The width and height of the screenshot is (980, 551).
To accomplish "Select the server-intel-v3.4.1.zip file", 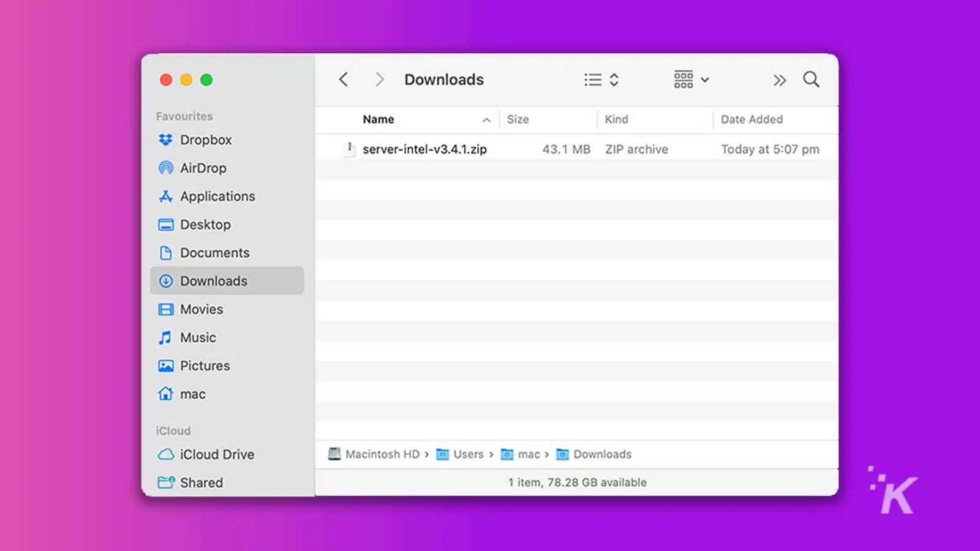I will (x=424, y=149).
